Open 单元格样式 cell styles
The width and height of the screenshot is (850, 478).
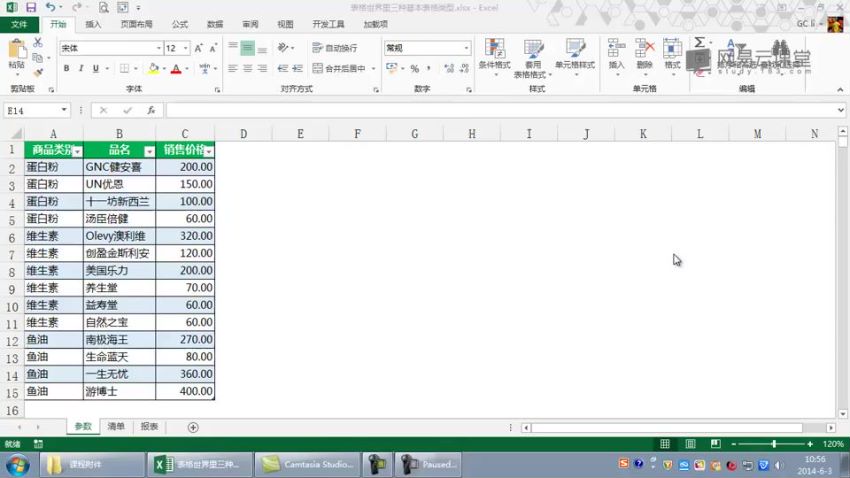575,57
